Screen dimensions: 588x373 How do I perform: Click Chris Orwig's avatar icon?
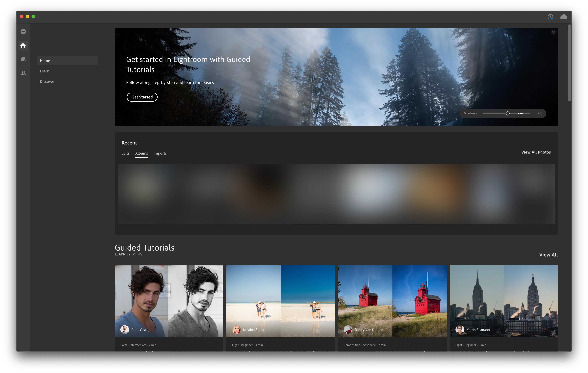coord(125,330)
